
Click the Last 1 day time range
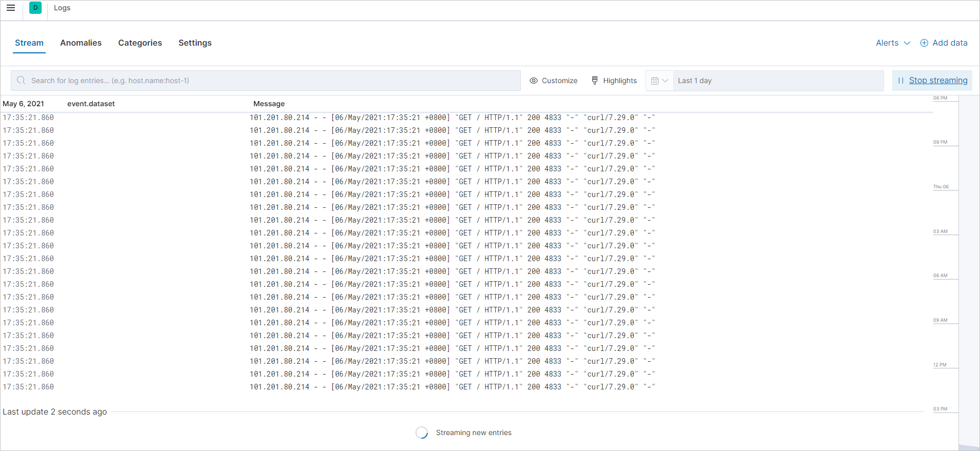[778, 81]
